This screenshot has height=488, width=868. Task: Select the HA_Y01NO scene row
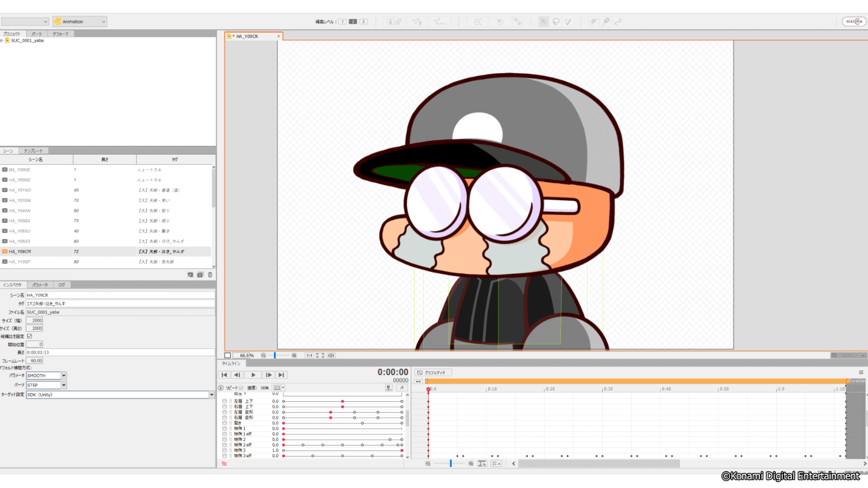(106, 190)
